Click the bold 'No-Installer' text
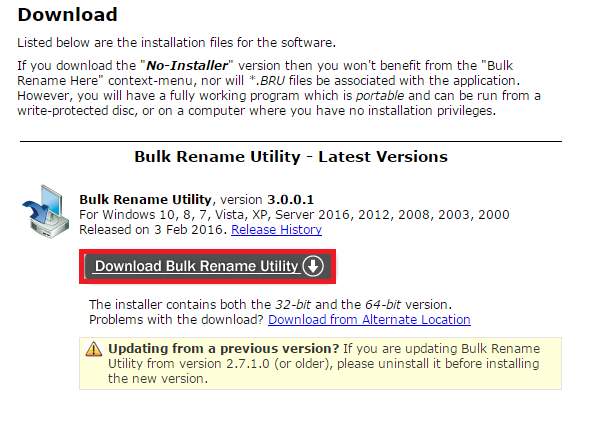Image resolution: width=600 pixels, height=427 pixels. coord(187,65)
